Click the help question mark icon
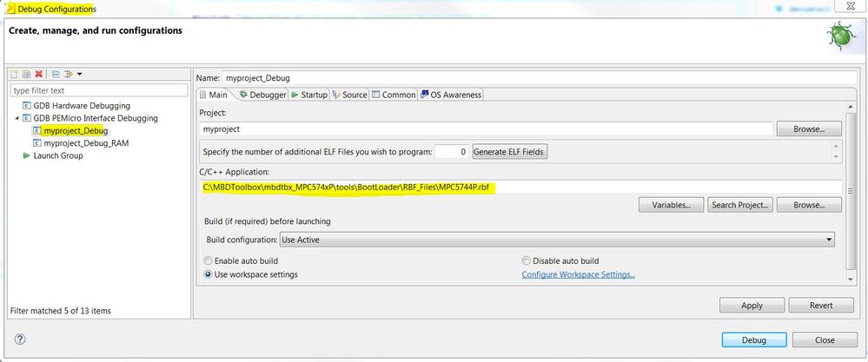The height and width of the screenshot is (362, 868). pyautogui.click(x=20, y=339)
